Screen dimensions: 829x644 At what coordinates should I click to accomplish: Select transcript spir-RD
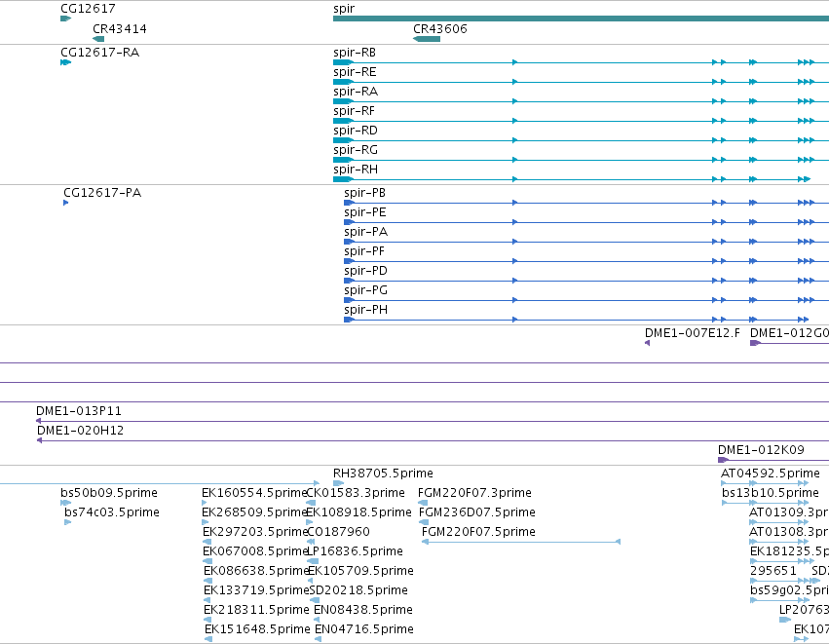coord(356,131)
